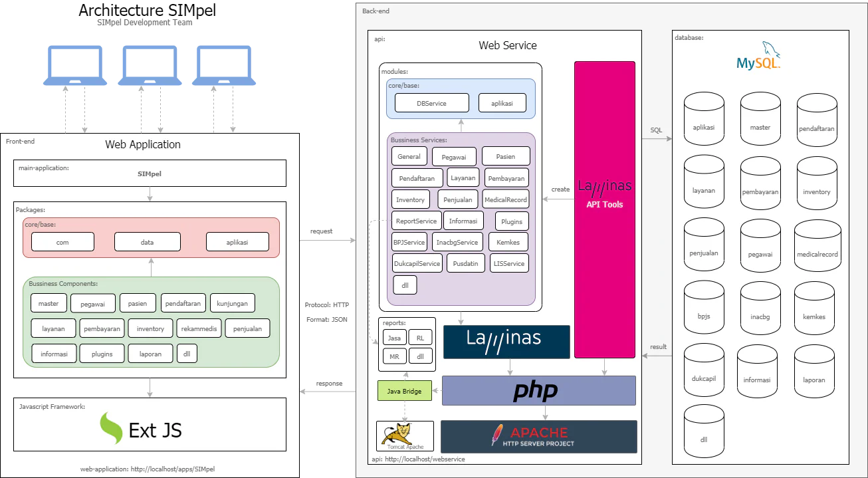Click the kunjungan component box
868x478 pixels.
point(232,303)
